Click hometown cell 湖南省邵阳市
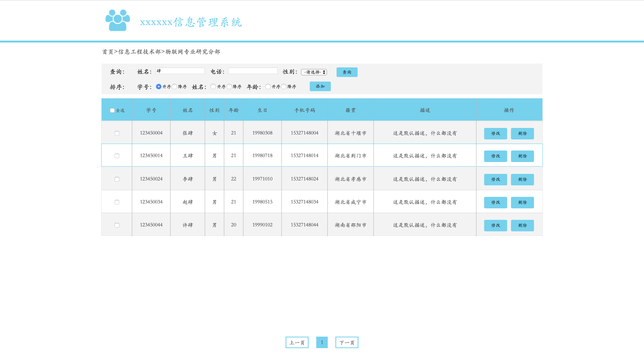The height and width of the screenshot is (360, 644). (x=351, y=225)
